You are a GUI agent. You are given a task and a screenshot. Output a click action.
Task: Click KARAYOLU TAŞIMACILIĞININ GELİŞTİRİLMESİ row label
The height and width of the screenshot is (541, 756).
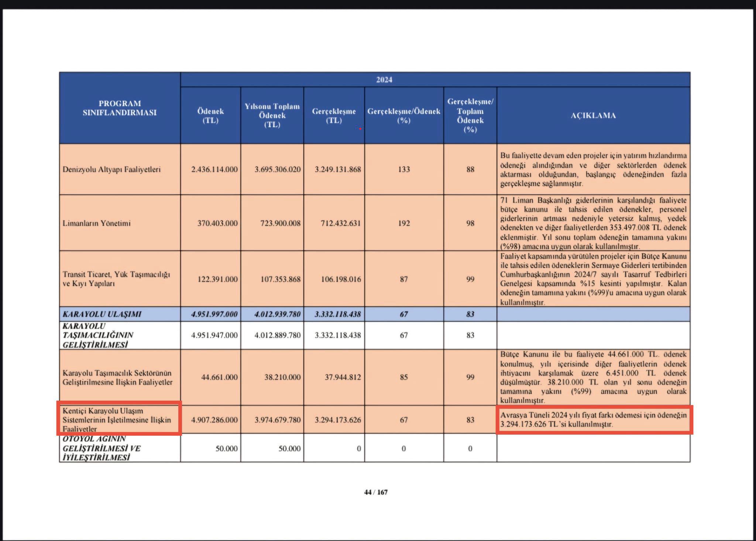(x=98, y=335)
